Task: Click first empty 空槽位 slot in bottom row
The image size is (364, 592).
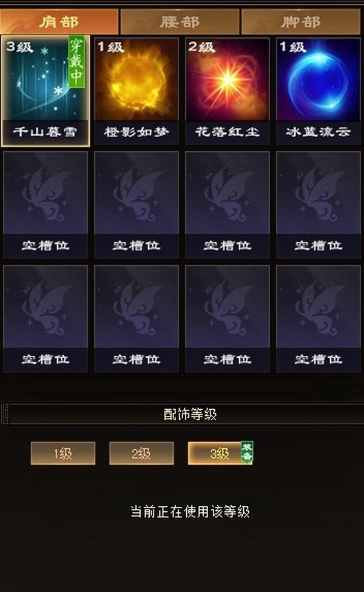Action: 45,319
